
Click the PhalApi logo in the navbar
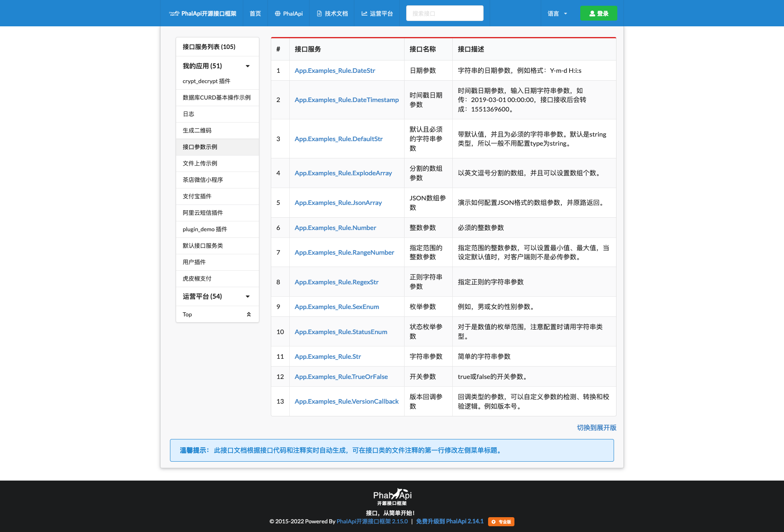point(174,13)
